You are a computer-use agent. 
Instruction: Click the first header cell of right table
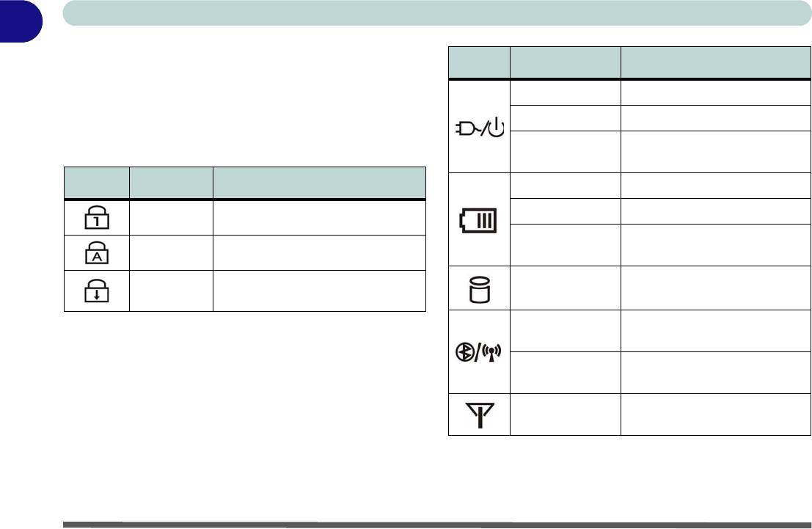pyautogui.click(x=479, y=62)
